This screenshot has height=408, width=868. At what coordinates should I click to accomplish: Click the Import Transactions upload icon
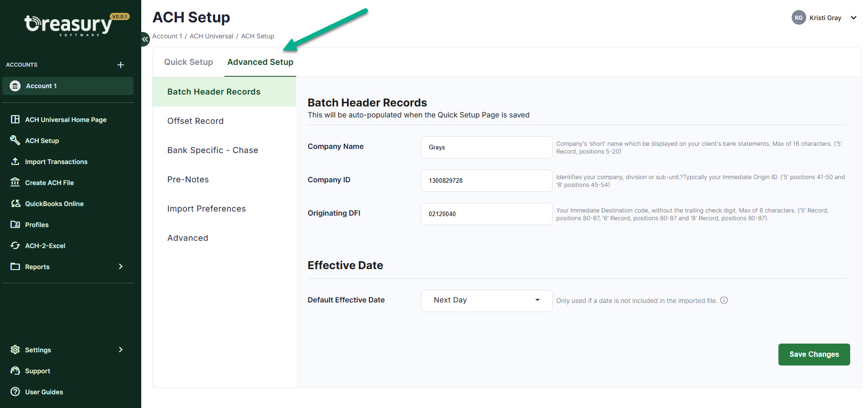[15, 161]
